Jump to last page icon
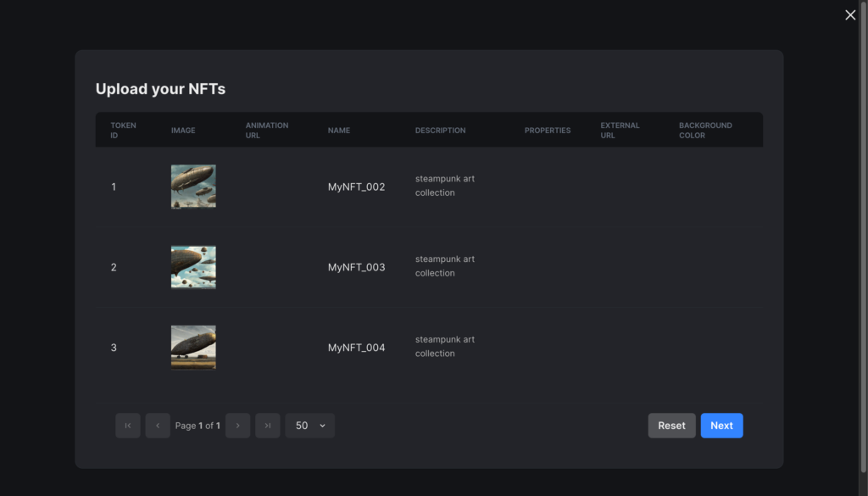This screenshot has height=496, width=868. [268, 425]
